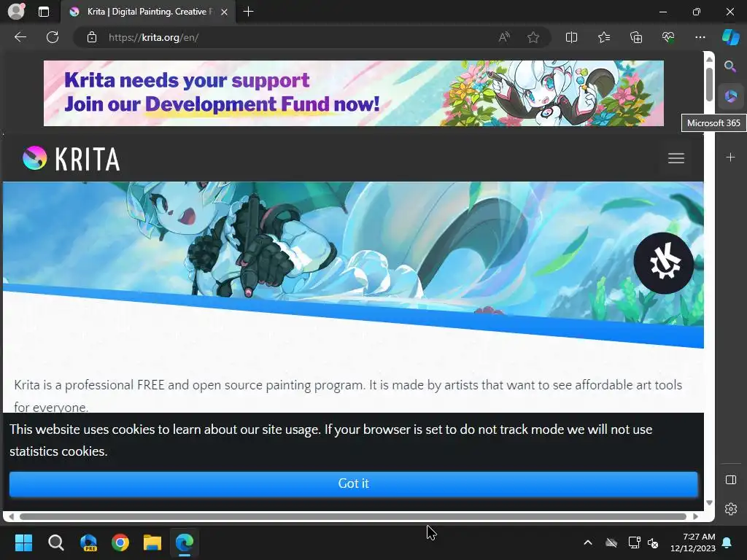
Task: Open Edge Settings and more menu
Action: [700, 37]
